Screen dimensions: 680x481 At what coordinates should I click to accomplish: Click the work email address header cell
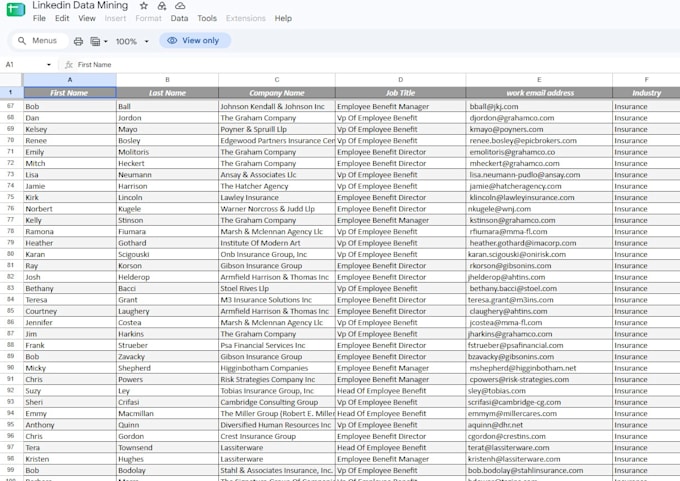click(539, 93)
